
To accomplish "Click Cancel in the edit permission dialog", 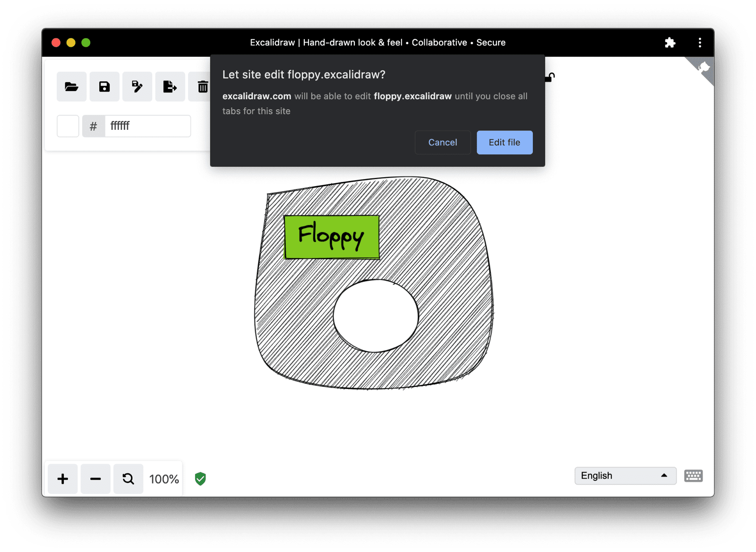I will coord(442,142).
